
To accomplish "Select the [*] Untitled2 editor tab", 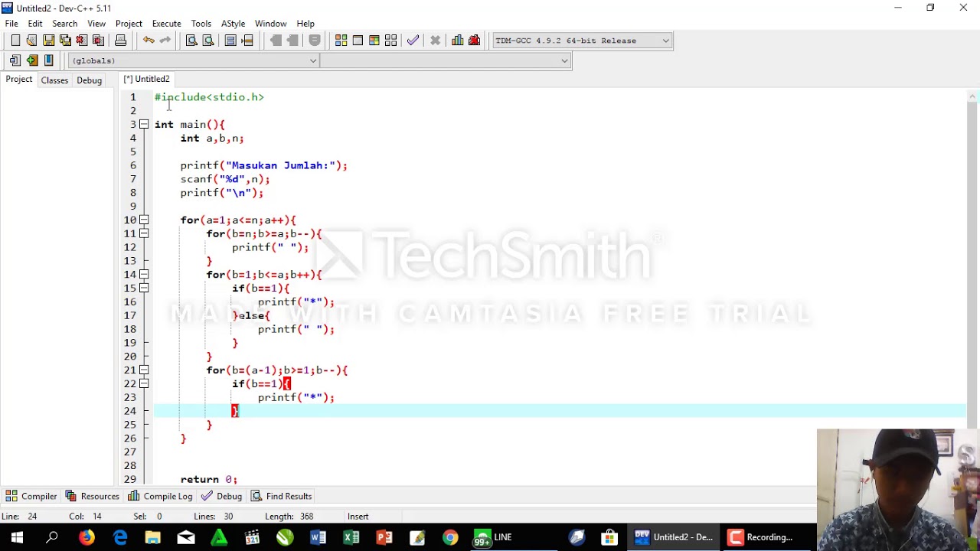I will pyautogui.click(x=146, y=79).
